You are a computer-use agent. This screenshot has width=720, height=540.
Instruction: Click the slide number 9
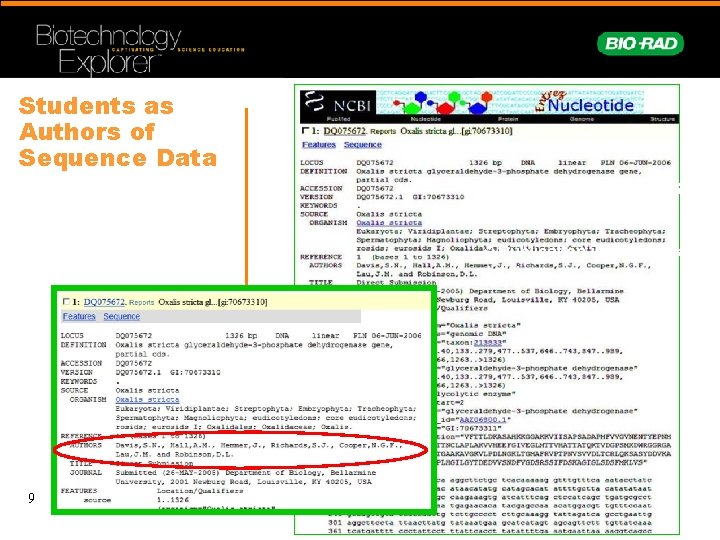tap(31, 498)
